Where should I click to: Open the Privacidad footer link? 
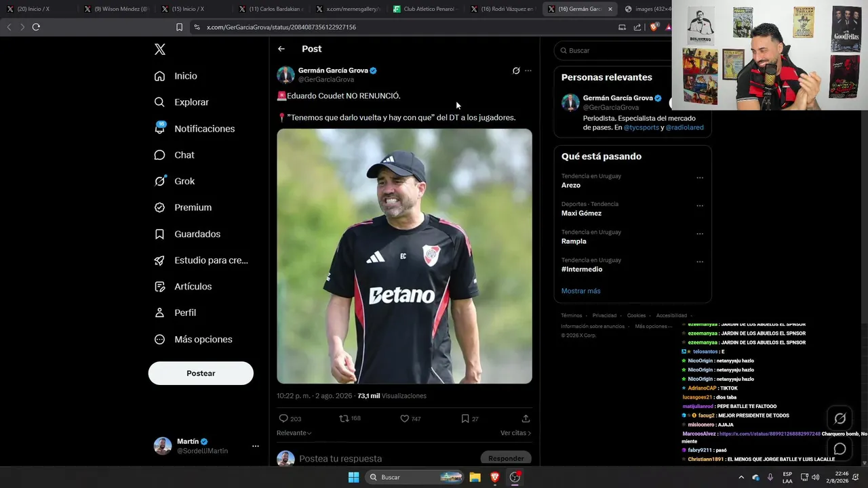[604, 316]
